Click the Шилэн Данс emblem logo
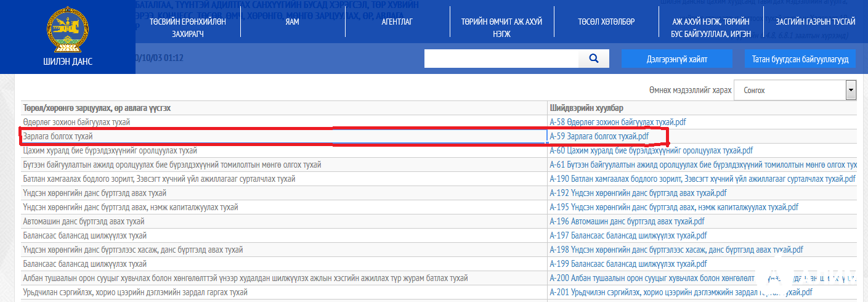868x302 pixels. point(68,31)
